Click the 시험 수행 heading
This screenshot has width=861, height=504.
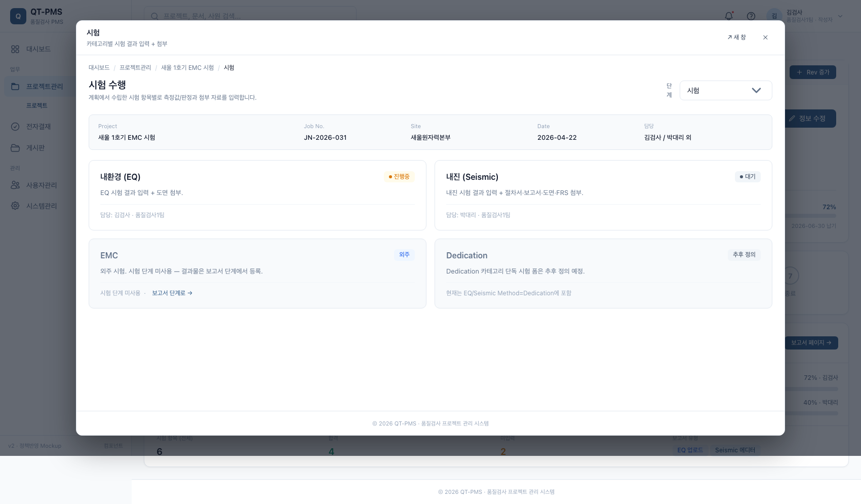[107, 85]
